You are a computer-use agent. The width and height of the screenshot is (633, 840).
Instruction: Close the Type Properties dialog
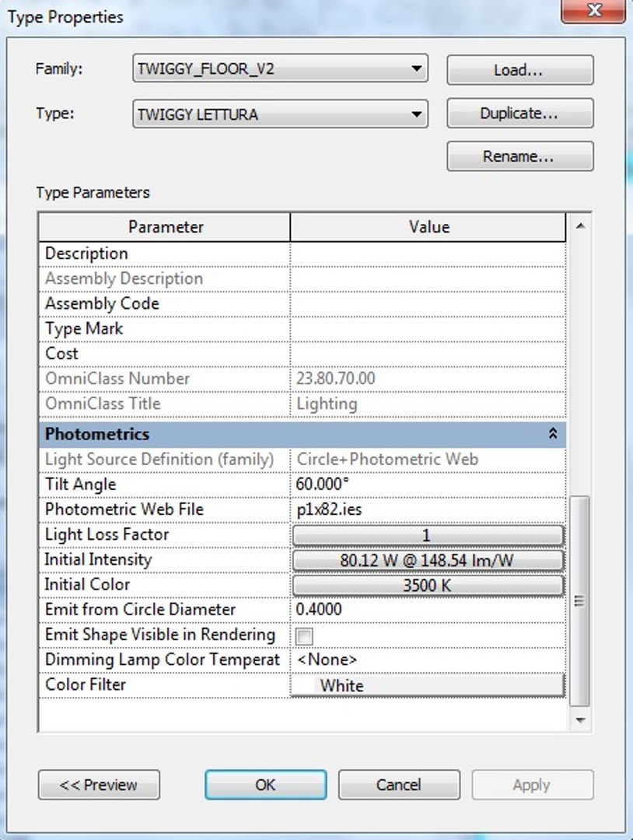tap(593, 11)
